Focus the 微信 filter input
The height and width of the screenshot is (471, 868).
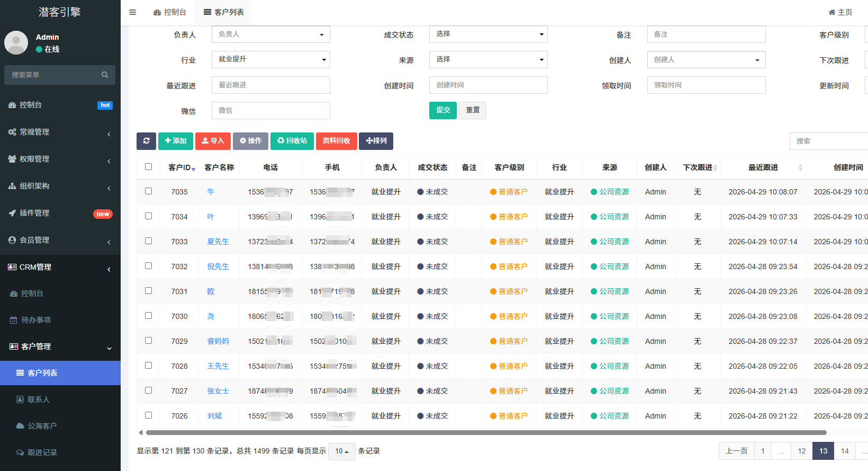tap(271, 110)
